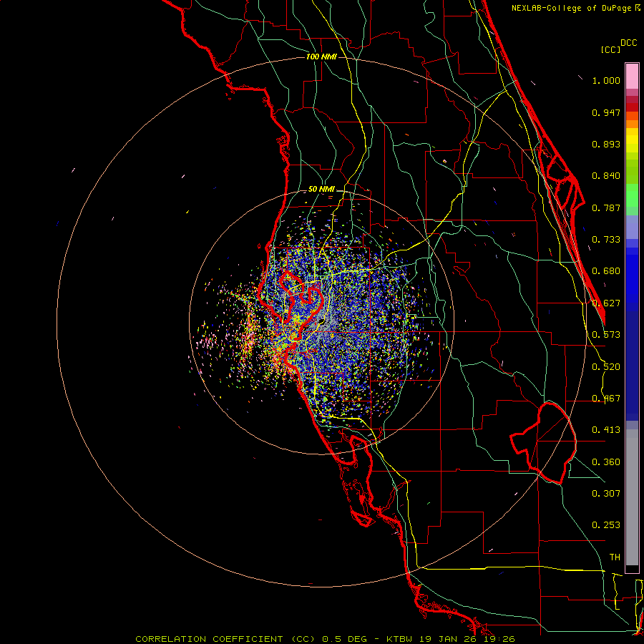Click the 0.840 scale value
The height and width of the screenshot is (644, 644).
(x=606, y=176)
